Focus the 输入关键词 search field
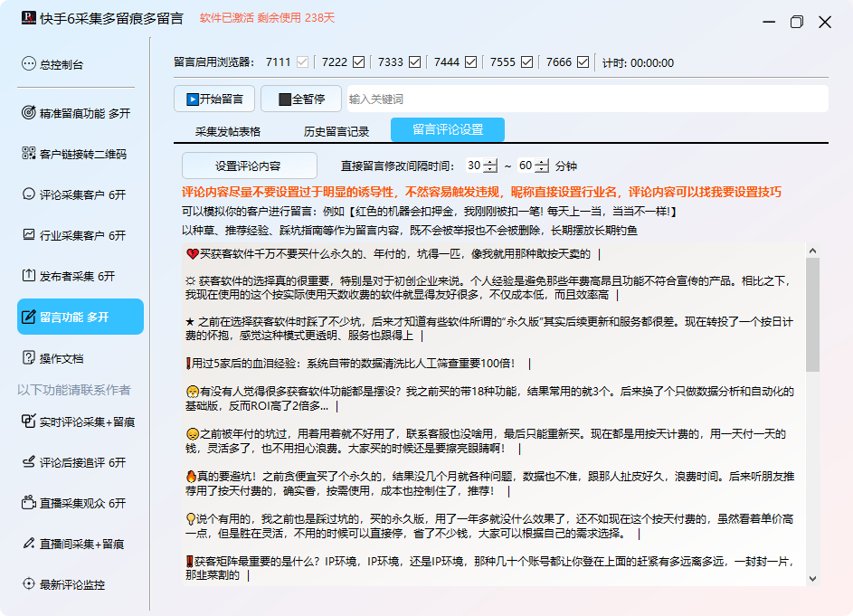 point(586,99)
